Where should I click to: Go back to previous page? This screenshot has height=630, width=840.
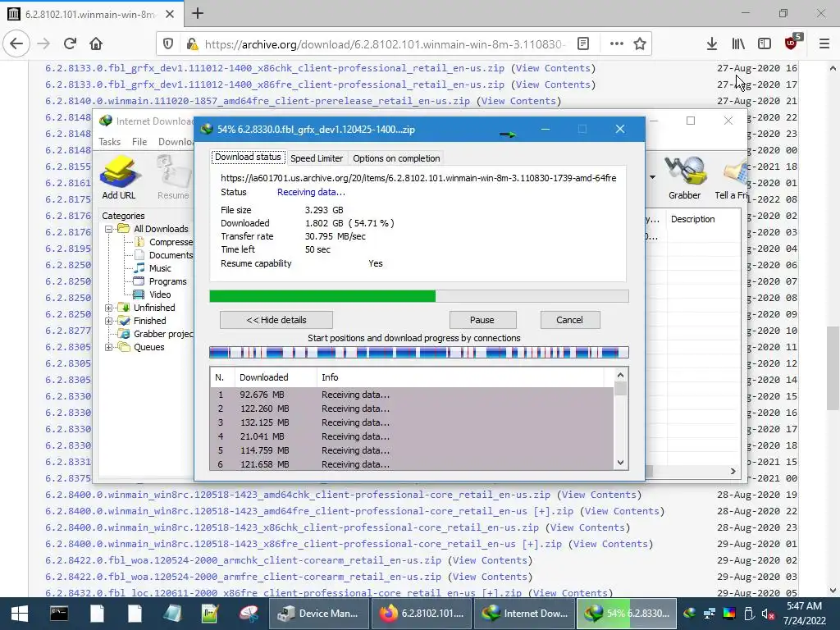(x=16, y=43)
